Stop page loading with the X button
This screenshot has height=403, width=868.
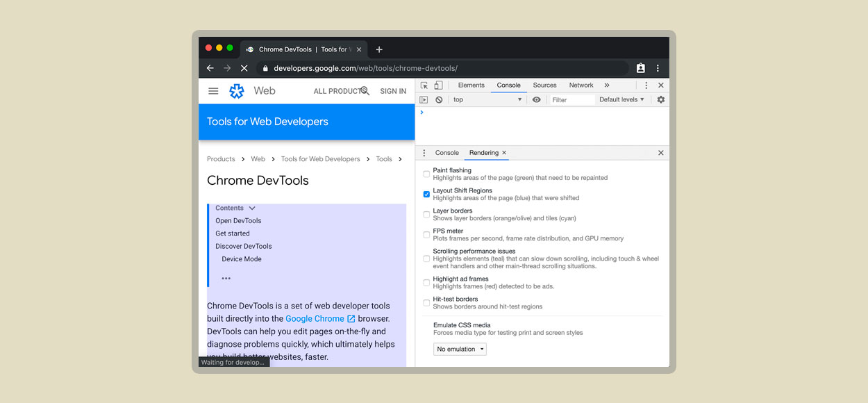tap(244, 68)
